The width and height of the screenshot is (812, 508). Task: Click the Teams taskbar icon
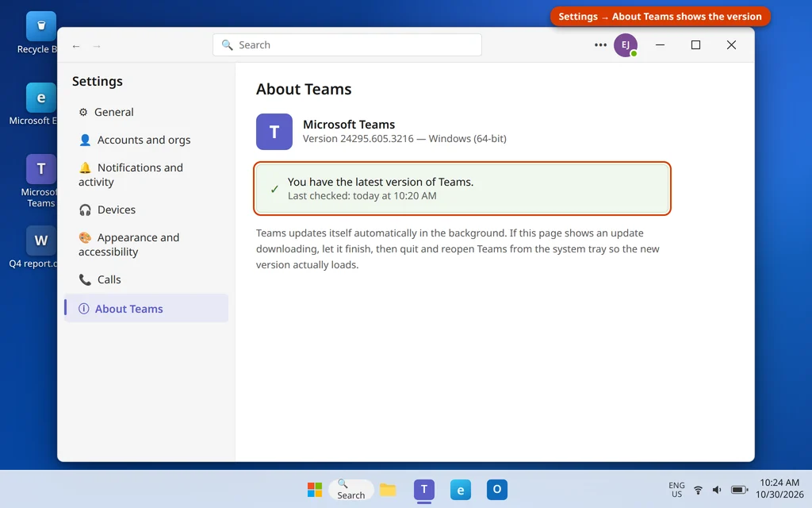pyautogui.click(x=424, y=490)
